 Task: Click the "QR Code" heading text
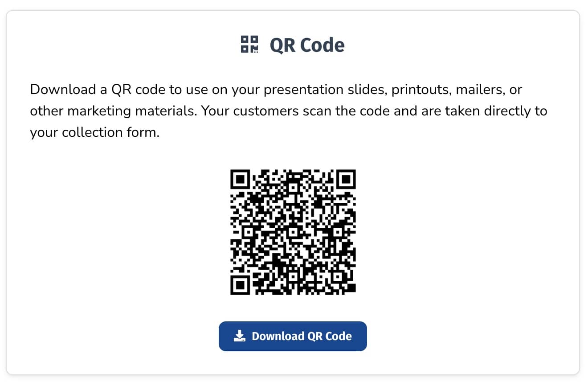[x=307, y=45]
